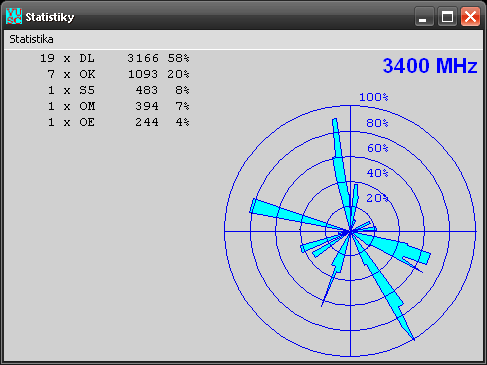Select the 7 x OK statistics row
Viewport: 487px width, 365px height.
coord(118,74)
